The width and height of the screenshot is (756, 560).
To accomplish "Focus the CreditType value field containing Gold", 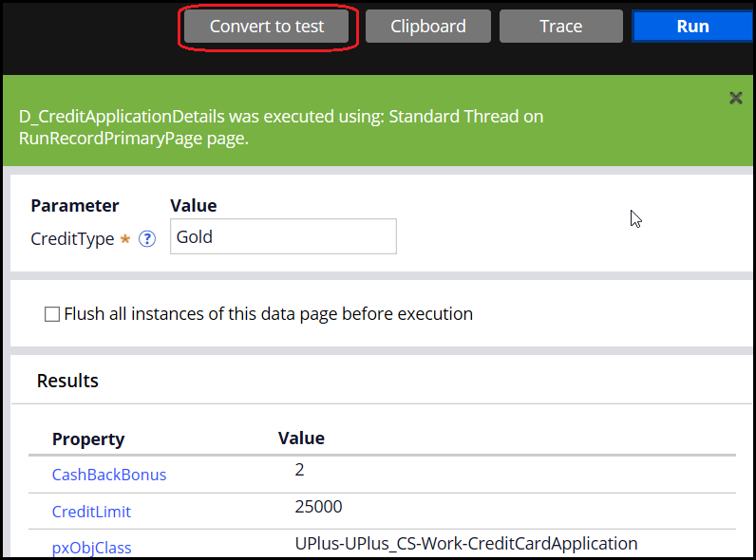I will pos(283,236).
